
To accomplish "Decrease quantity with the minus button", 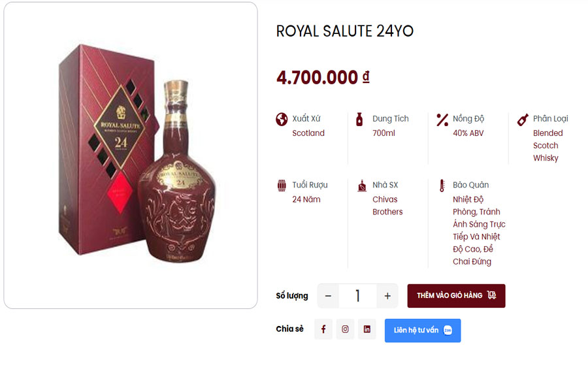I will [328, 296].
